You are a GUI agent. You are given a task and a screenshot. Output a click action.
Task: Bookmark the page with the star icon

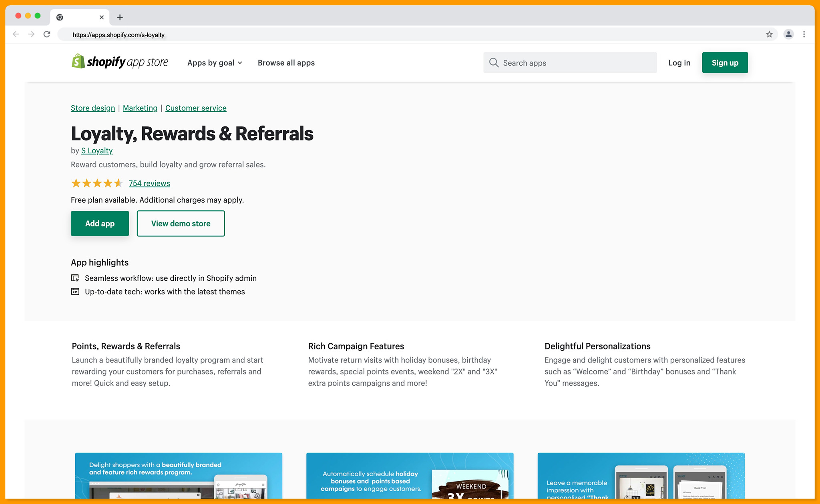(769, 34)
